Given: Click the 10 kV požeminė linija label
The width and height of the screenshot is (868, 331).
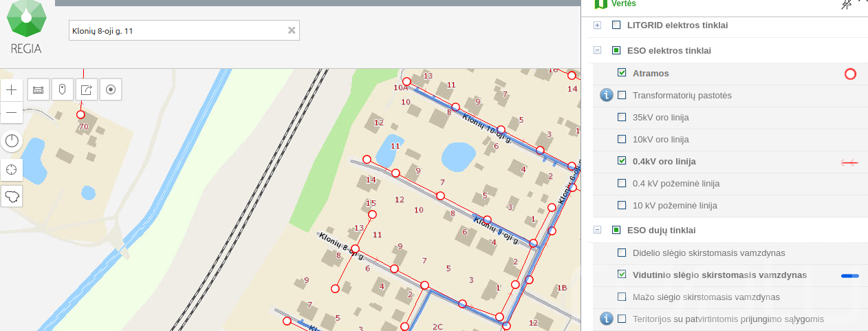Looking at the screenshot, I should click(x=675, y=205).
